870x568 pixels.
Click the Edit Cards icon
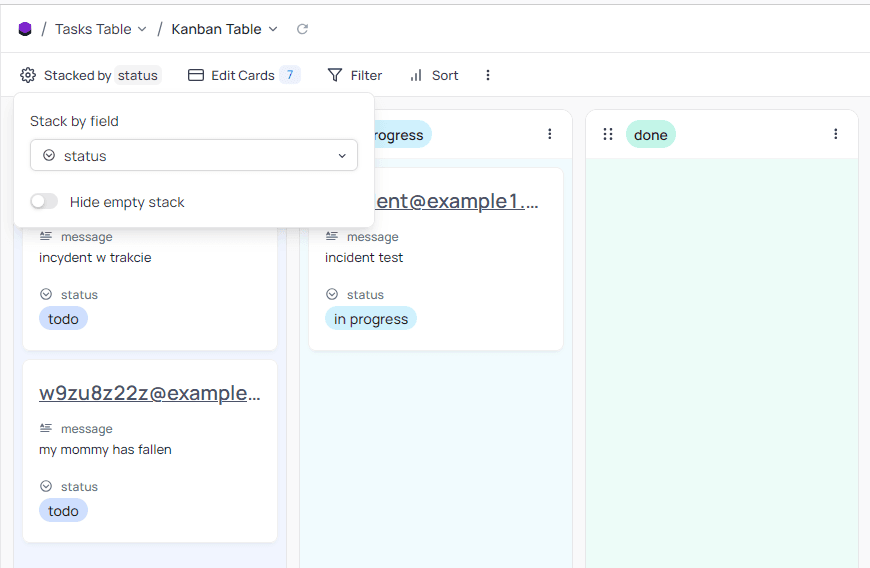click(196, 75)
